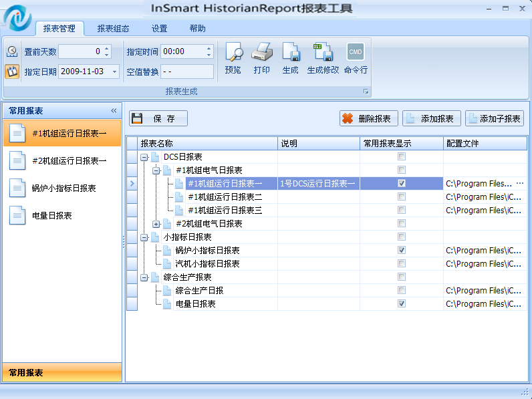Uncheck 常用报表显示 for #1机组运行日报表一
This screenshot has width=532, height=399.
402,184
